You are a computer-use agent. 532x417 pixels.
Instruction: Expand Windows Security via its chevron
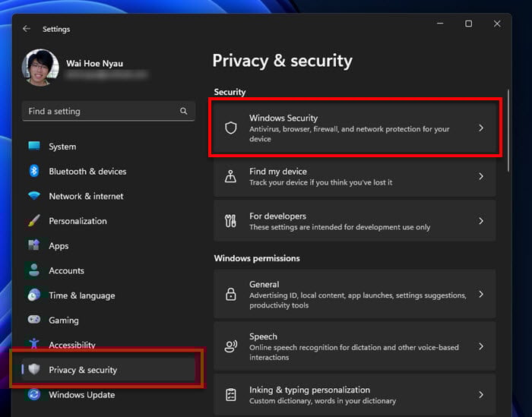(x=481, y=128)
